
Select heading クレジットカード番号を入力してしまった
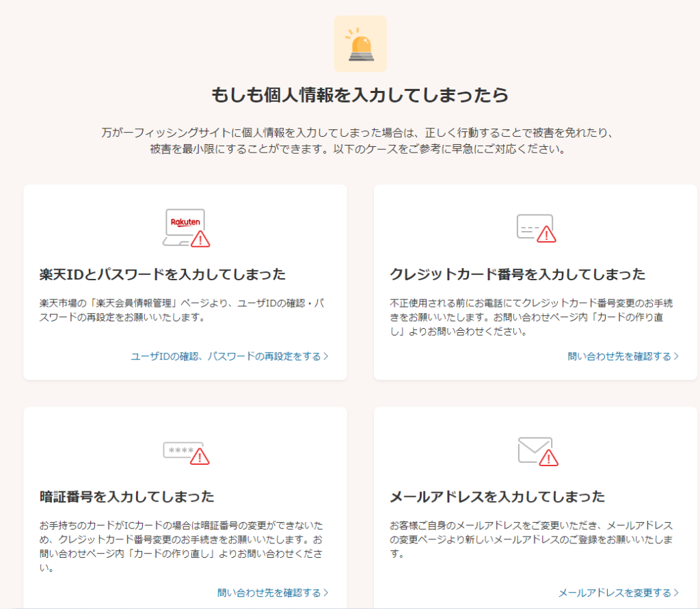(517, 275)
